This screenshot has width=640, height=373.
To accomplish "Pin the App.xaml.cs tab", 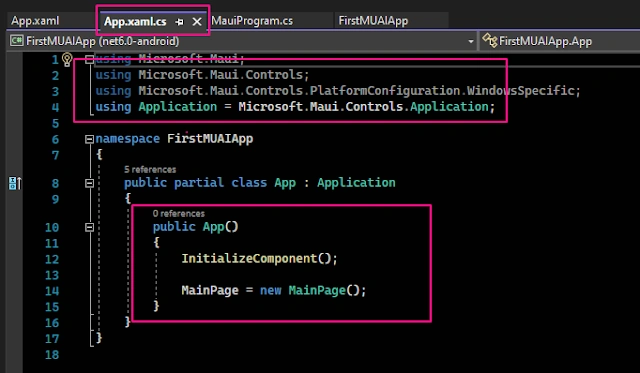I will (179, 22).
